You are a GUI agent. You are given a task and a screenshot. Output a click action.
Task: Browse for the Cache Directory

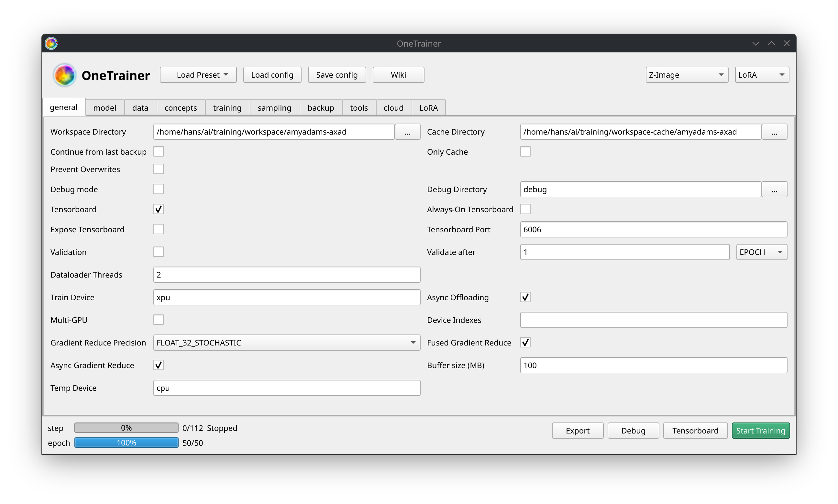click(x=774, y=132)
